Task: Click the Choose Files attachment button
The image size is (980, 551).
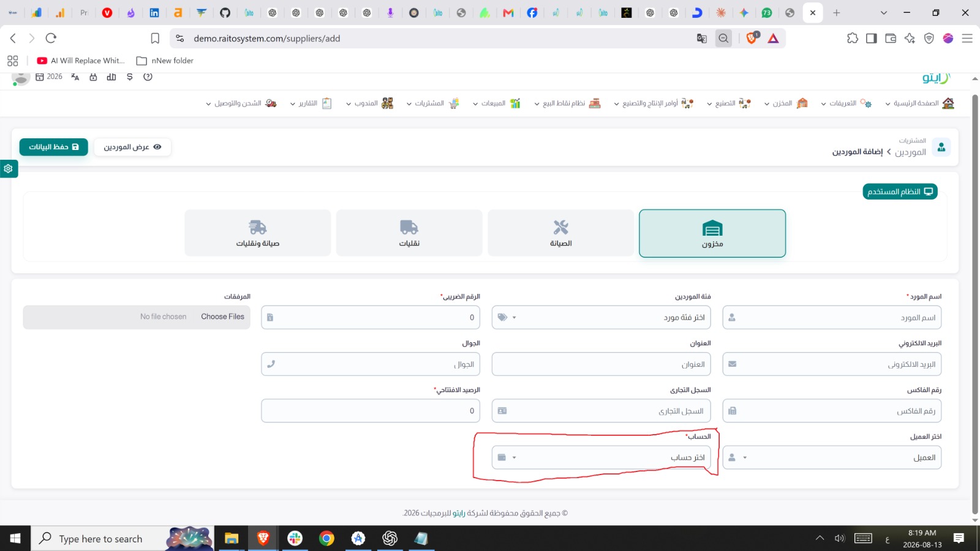Action: (222, 317)
